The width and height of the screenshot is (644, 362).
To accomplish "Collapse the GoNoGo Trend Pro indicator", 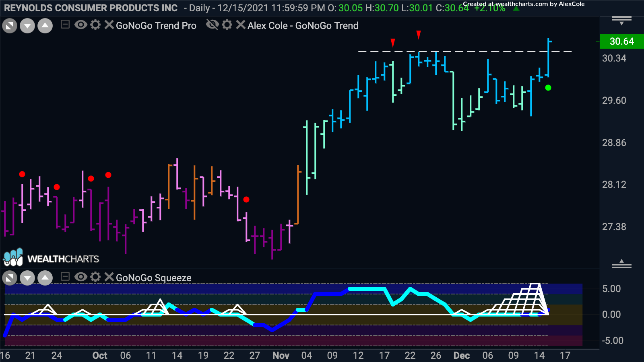I will pyautogui.click(x=65, y=25).
